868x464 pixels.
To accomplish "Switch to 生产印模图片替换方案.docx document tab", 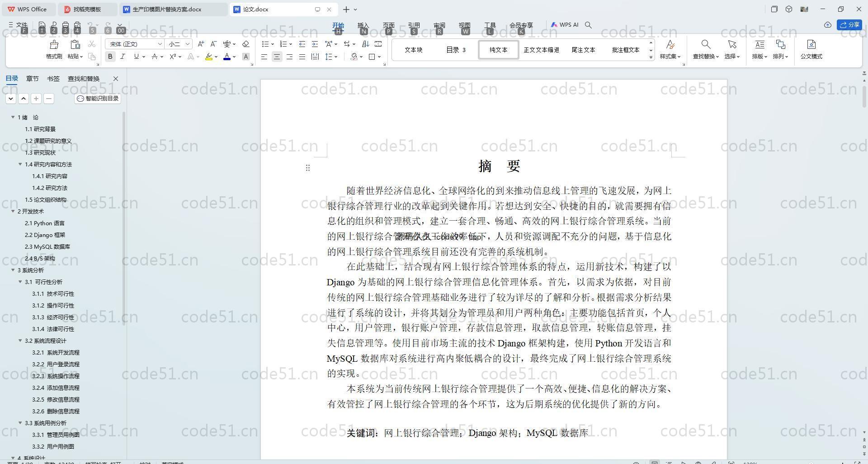I will click(x=174, y=9).
